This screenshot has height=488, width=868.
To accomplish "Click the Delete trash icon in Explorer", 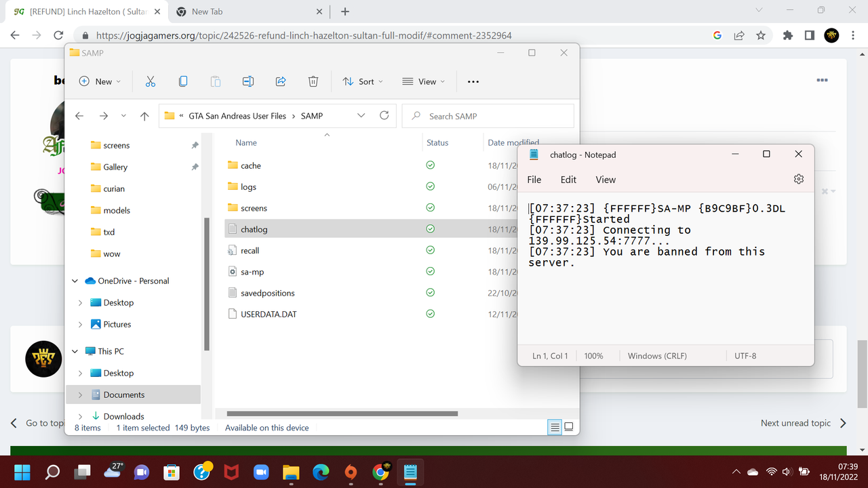I will click(313, 81).
